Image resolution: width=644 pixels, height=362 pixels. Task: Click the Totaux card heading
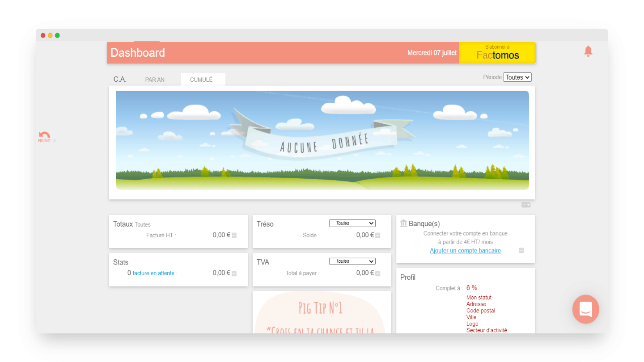point(123,224)
